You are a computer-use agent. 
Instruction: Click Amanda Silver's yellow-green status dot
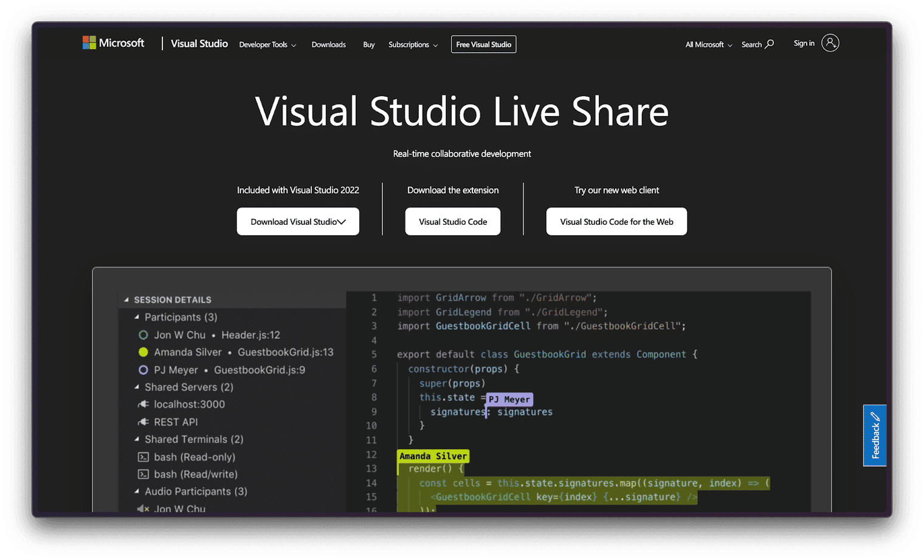coord(143,352)
